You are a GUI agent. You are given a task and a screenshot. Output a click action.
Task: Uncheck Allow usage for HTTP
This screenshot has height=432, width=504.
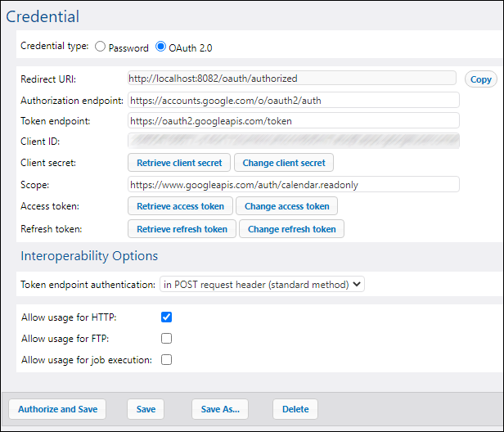167,317
